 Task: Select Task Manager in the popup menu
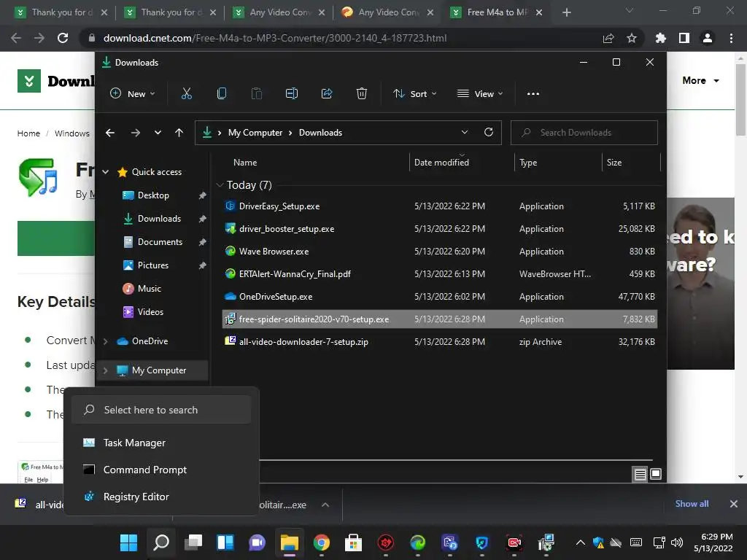point(161,443)
